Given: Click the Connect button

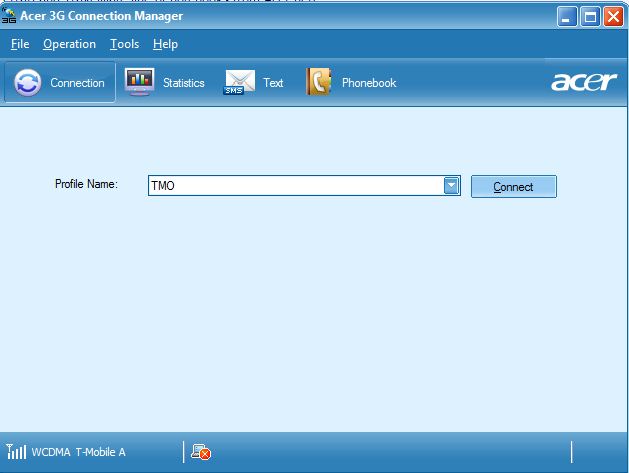Looking at the screenshot, I should point(513,187).
